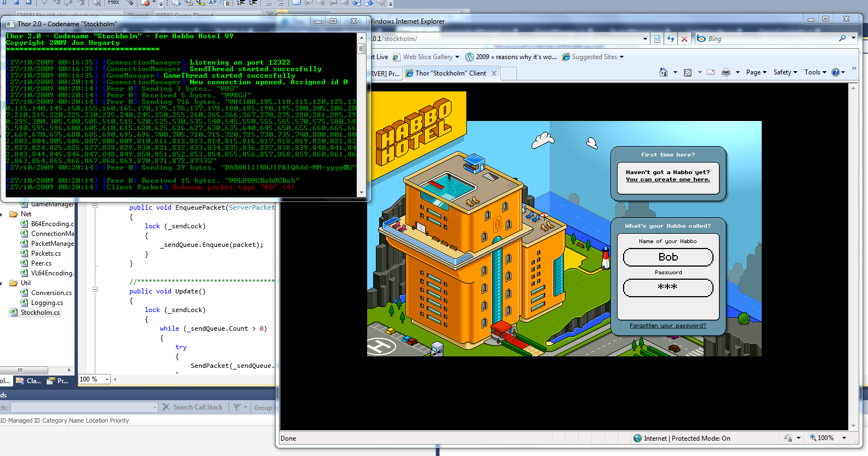Viewport: 868px width, 456px height.
Task: Click the IE toolbar overflow chevron
Action: pos(854,68)
